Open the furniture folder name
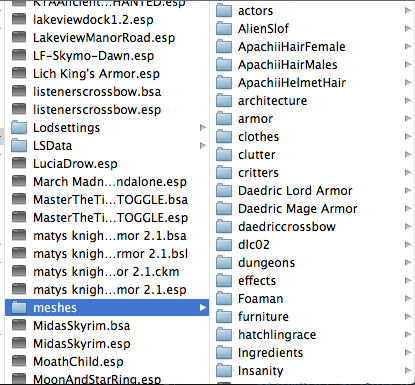This screenshot has height=385, width=415. 263,317
